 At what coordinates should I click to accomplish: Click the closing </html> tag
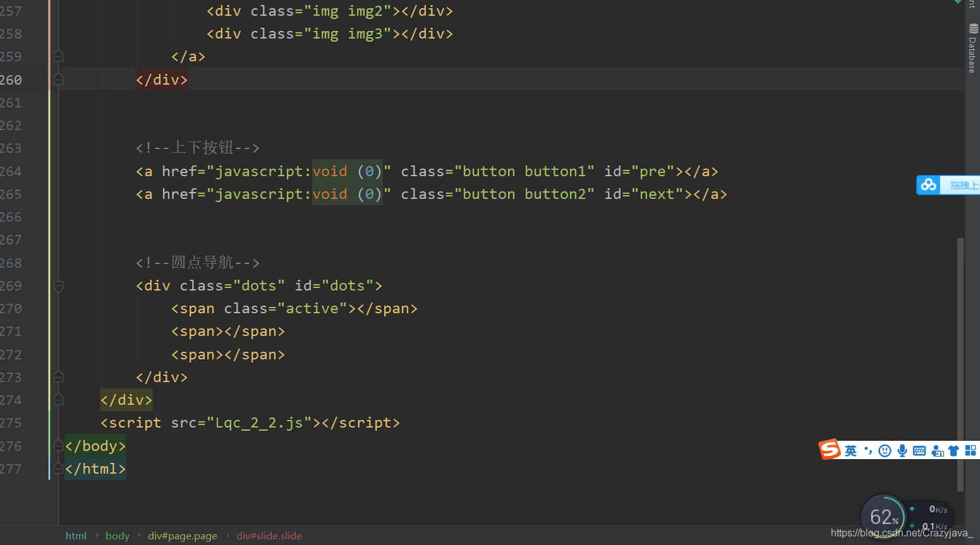coord(95,469)
